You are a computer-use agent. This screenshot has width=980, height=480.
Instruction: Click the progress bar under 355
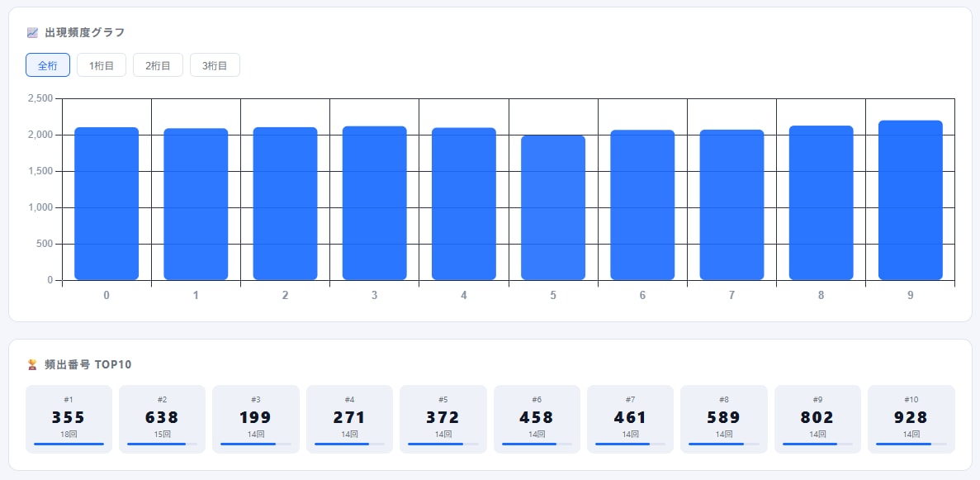[69, 444]
